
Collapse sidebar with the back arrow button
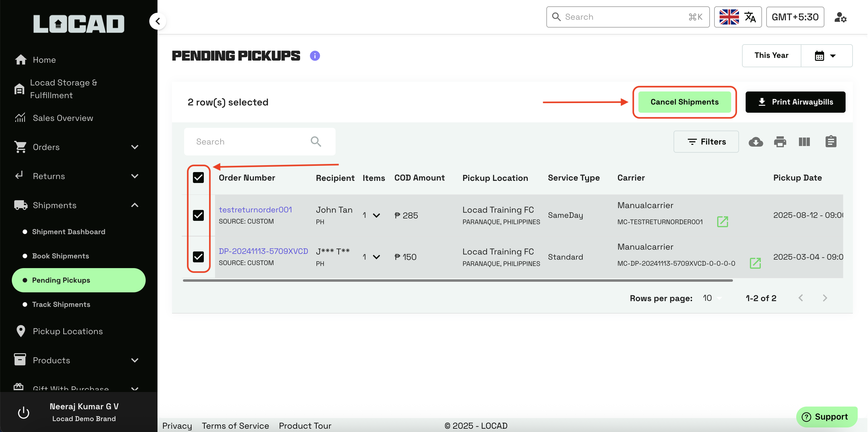tap(158, 21)
